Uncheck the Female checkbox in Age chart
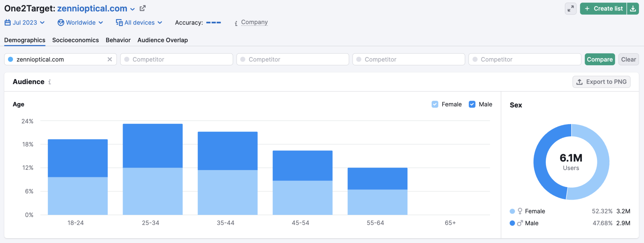Viewport: 644px width, 243px height. click(435, 104)
